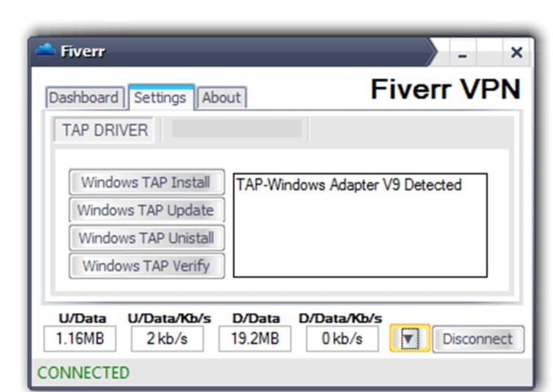Click the Windows TAP Unistall button
Image resolution: width=553 pixels, height=392 pixels.
pos(146,237)
